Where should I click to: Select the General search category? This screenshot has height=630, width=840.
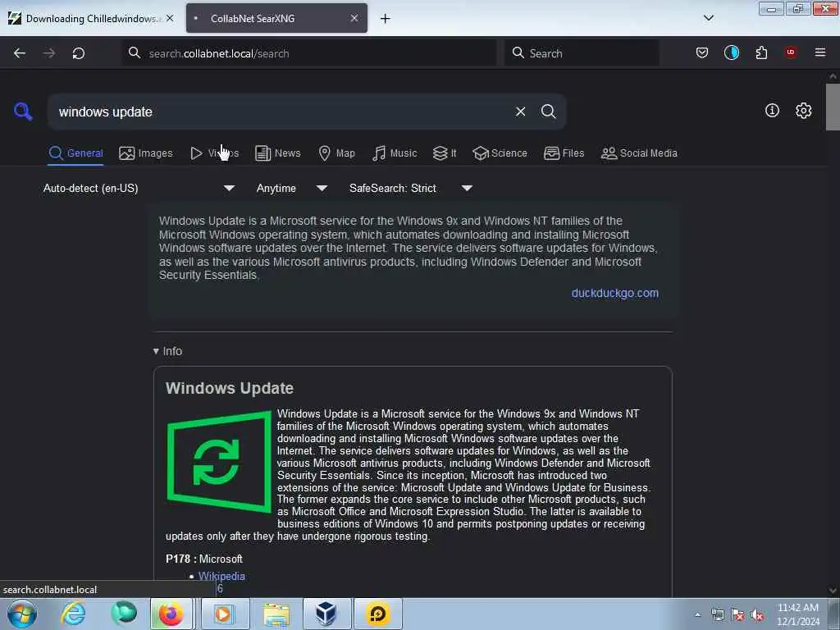pos(75,153)
